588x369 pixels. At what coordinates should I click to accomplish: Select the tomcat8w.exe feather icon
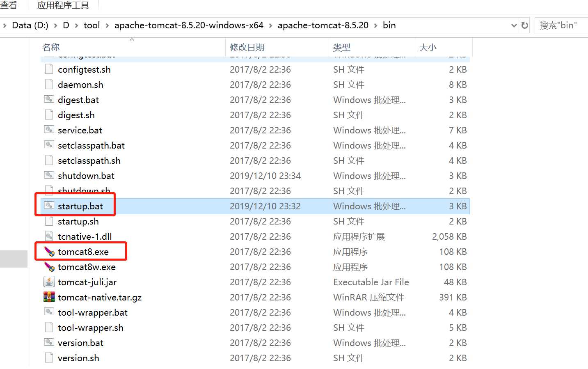(49, 266)
